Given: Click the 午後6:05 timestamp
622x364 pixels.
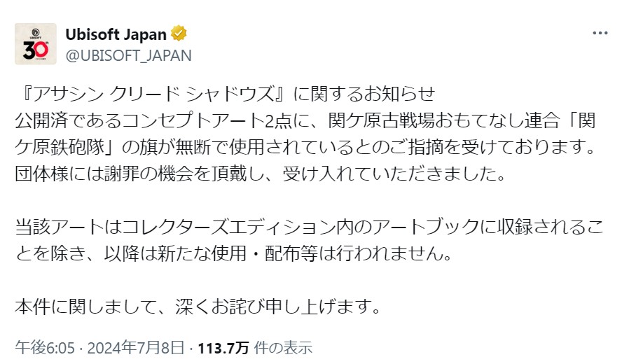Looking at the screenshot, I should point(45,348).
